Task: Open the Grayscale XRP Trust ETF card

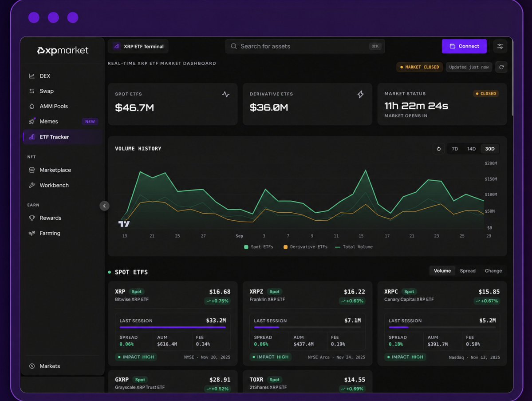Action: tap(173, 381)
